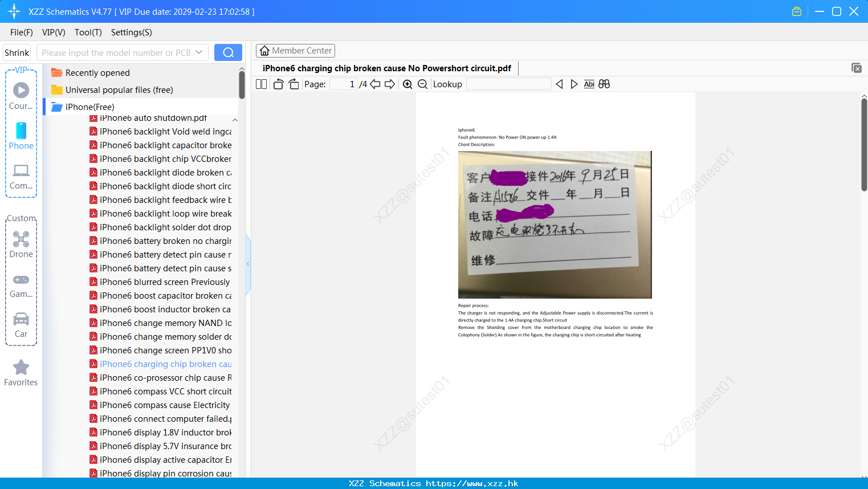Open the Car category

[x=21, y=325]
